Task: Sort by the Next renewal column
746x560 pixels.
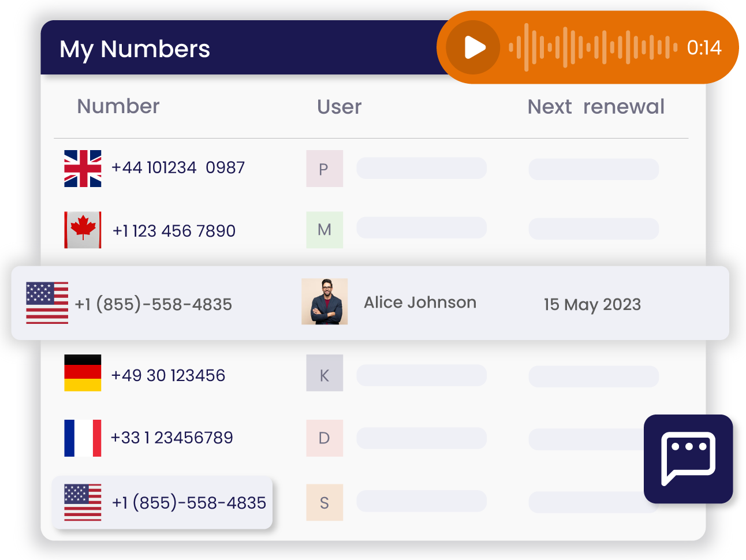Action: click(x=595, y=106)
